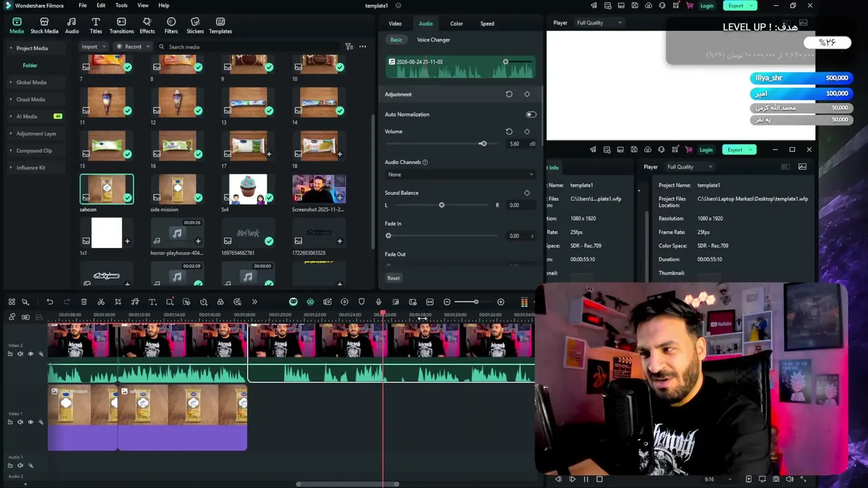Open the Filters library tab

(x=171, y=26)
